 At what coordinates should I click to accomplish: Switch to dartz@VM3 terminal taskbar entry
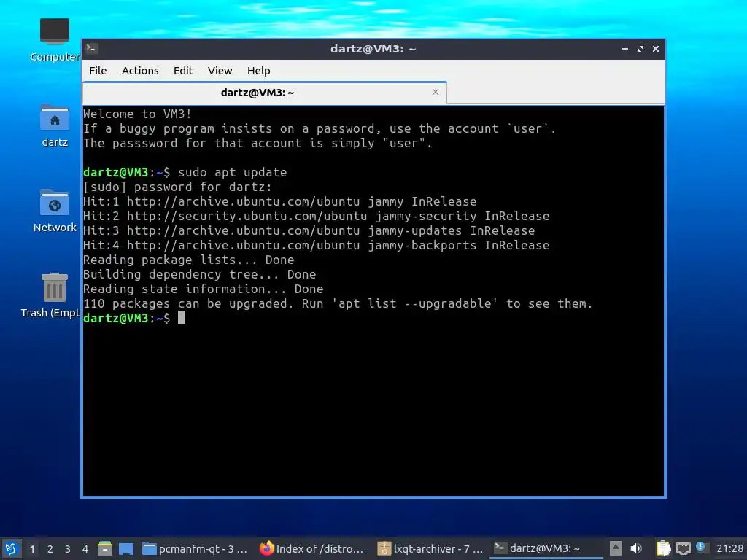click(546, 548)
